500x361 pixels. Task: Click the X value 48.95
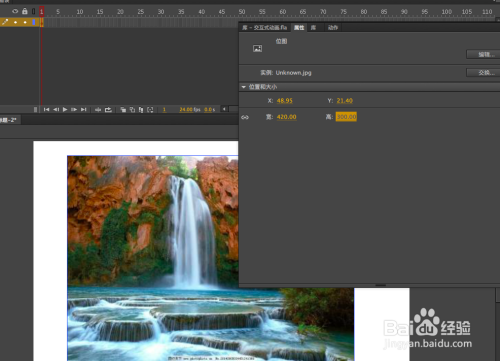[x=285, y=101]
